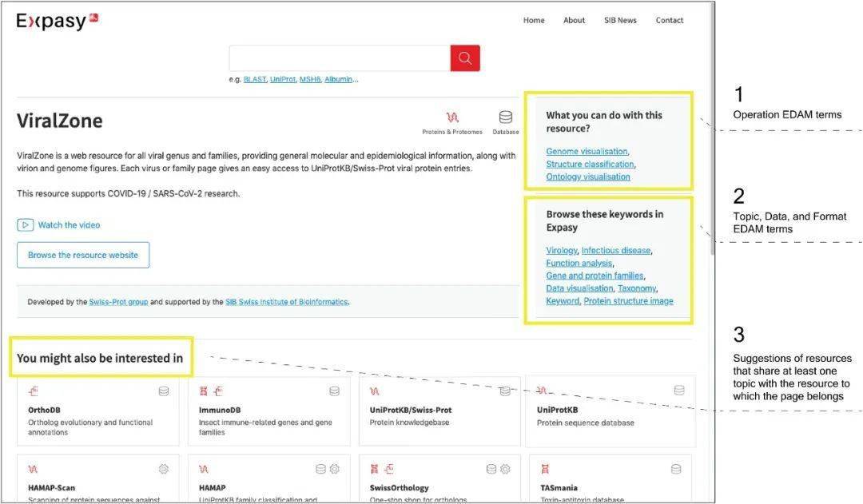Viewport: 863px width, 504px height.
Task: Click the Proteins & Proteomes category icon
Action: pos(452,118)
